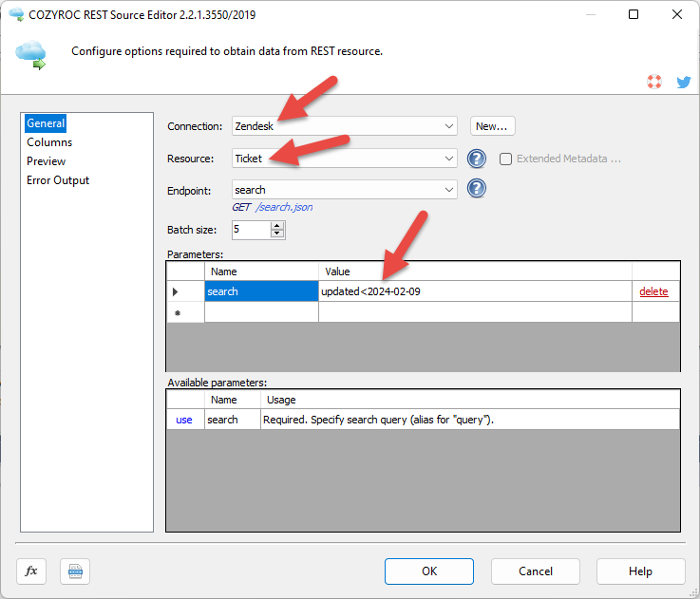
Task: Go to the Error Output page
Action: (58, 180)
